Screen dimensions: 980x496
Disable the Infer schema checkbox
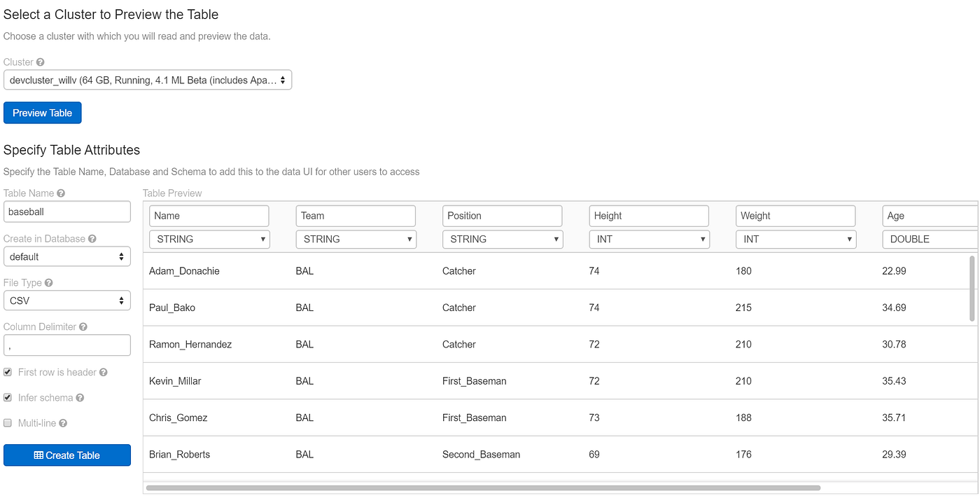7,397
